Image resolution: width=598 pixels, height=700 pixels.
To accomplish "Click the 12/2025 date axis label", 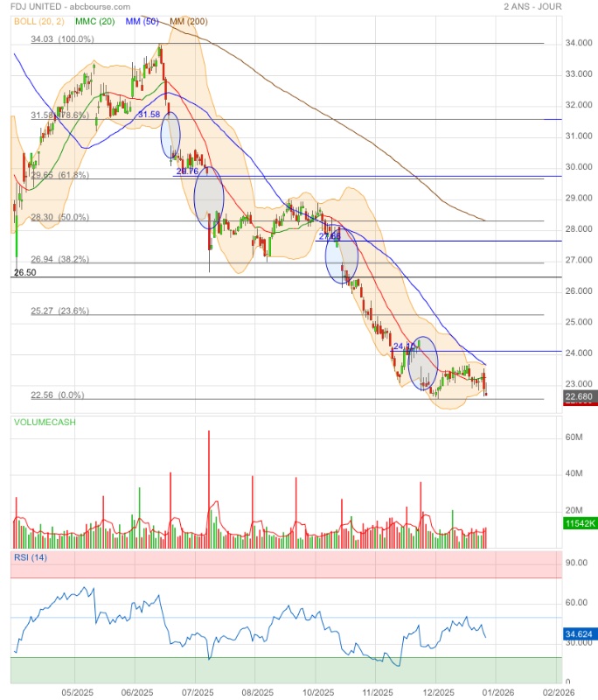I will point(438,692).
